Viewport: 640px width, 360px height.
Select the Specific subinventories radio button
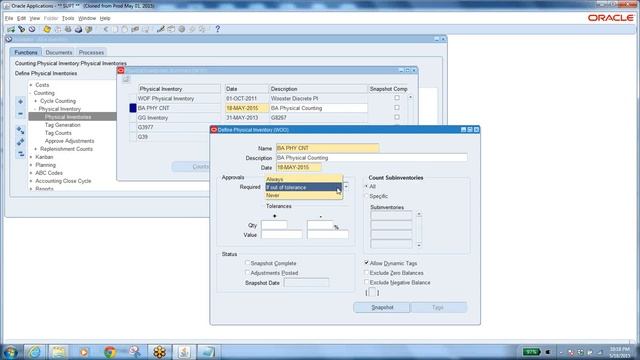point(367,196)
